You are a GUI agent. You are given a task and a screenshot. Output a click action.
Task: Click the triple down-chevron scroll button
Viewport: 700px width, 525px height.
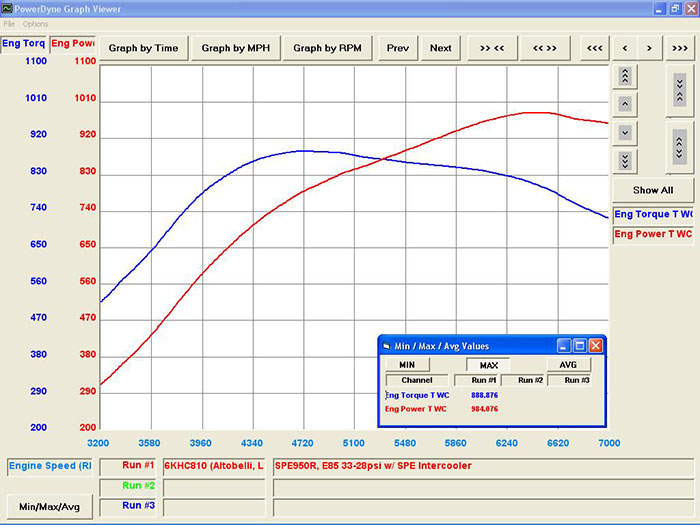click(x=625, y=161)
